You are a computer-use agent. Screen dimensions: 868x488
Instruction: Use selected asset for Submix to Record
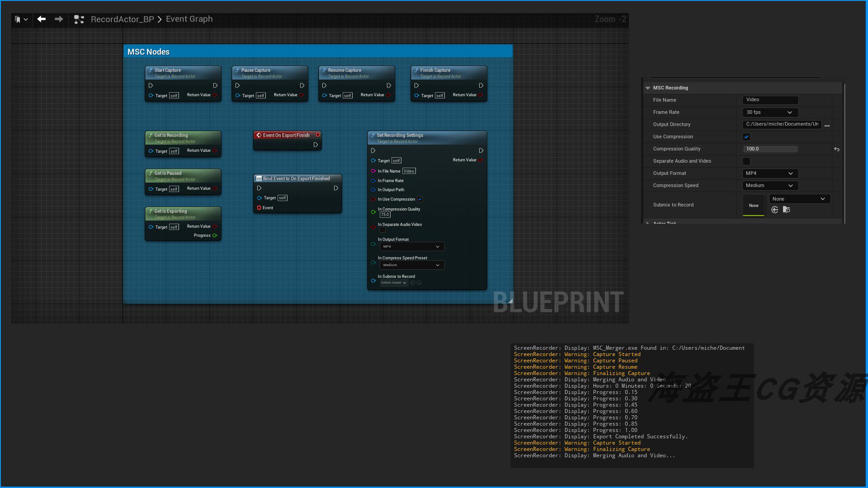pos(774,210)
